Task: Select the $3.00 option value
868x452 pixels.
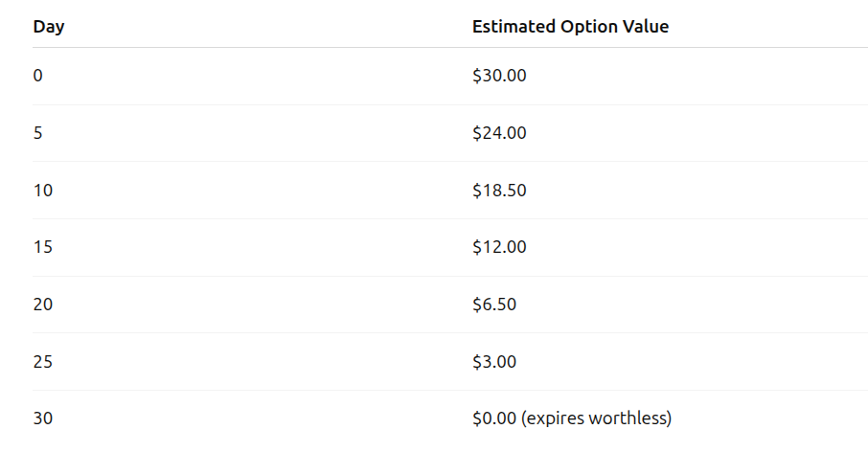Action: [494, 362]
